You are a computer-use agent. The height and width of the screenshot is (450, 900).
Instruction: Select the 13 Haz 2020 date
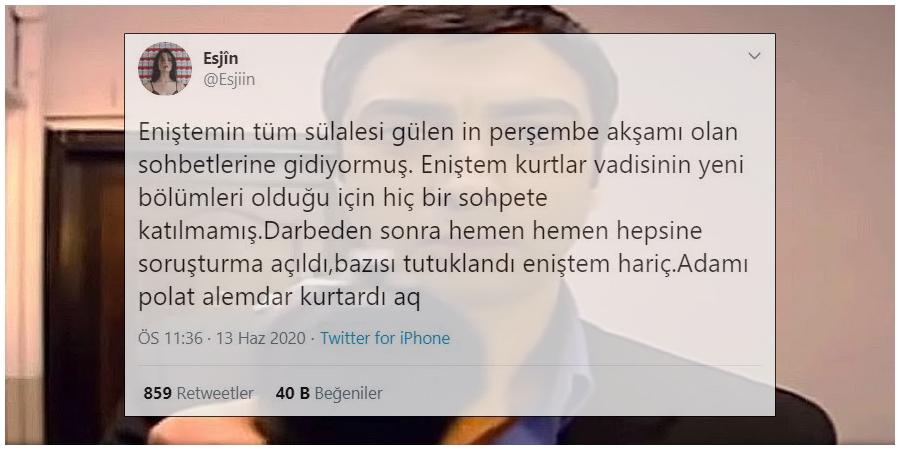coord(261,338)
